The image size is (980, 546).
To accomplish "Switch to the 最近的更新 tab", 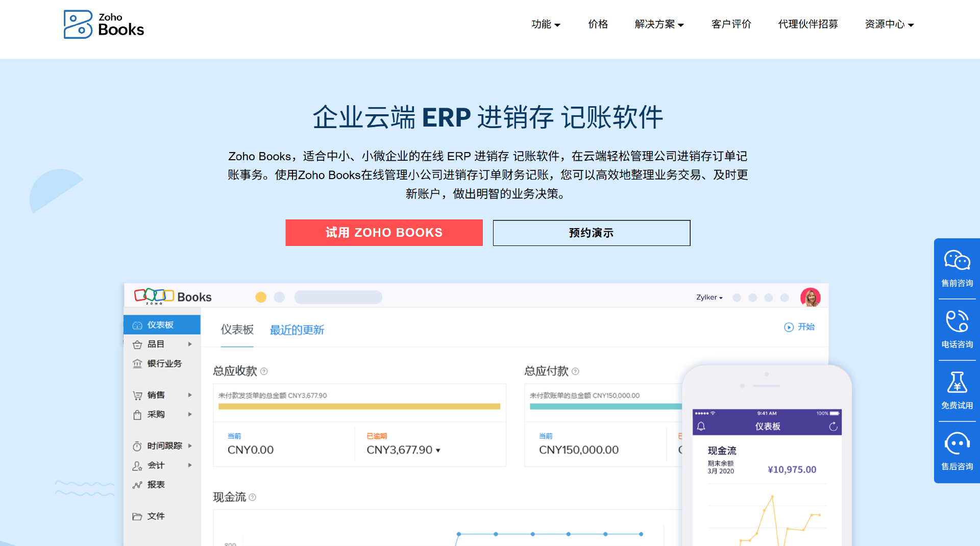I will (x=297, y=330).
